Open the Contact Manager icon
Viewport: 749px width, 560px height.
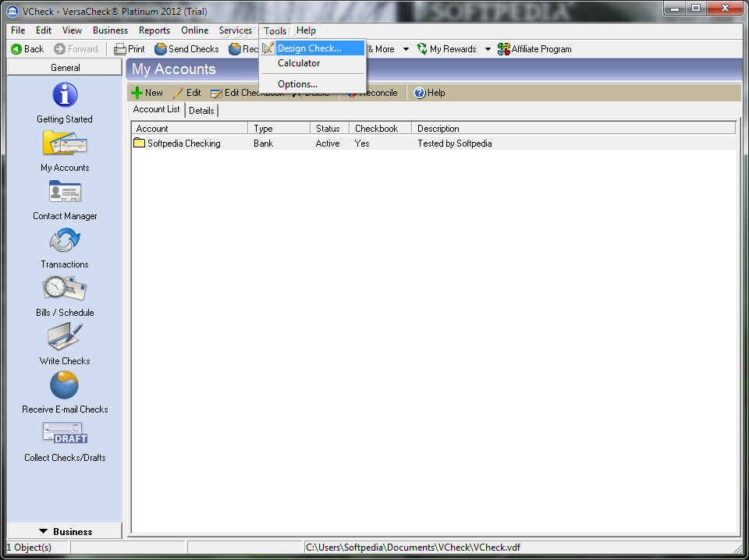(65, 191)
